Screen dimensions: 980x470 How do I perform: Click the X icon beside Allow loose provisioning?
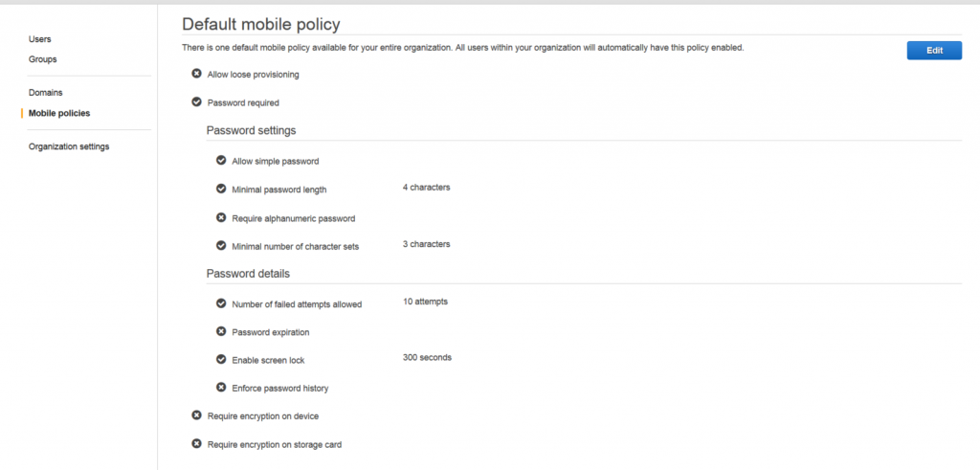coord(196,74)
